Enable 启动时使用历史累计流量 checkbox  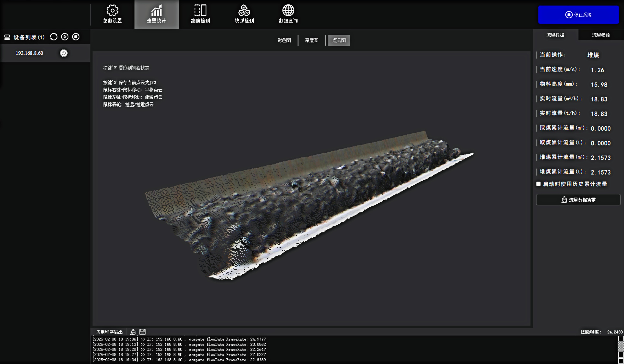[x=538, y=184]
